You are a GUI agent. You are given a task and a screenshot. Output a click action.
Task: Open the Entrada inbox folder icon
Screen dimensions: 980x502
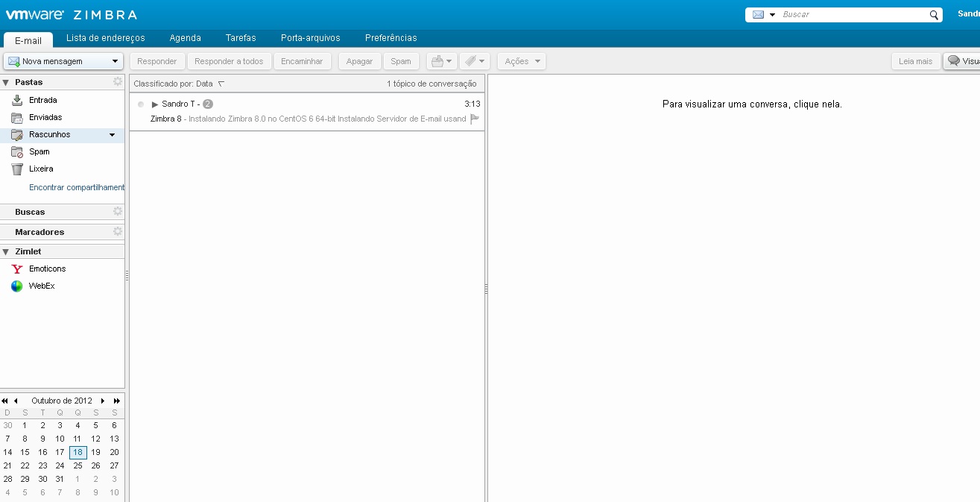point(17,100)
